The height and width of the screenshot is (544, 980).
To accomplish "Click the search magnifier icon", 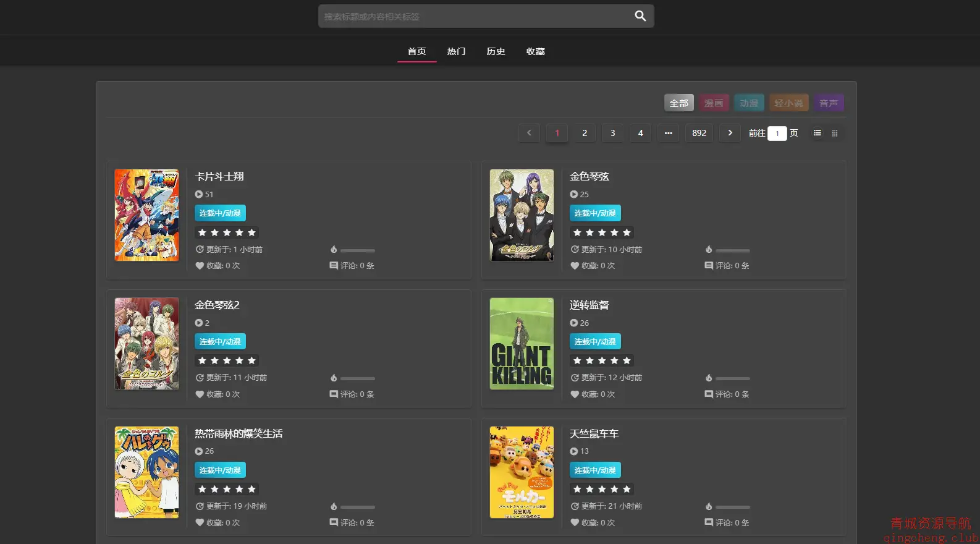I will coord(640,16).
